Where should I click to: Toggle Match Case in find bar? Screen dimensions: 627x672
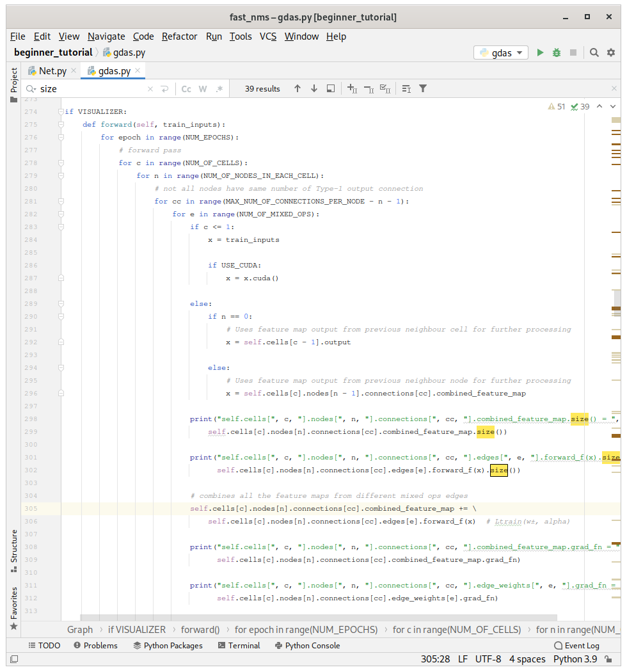click(x=186, y=89)
